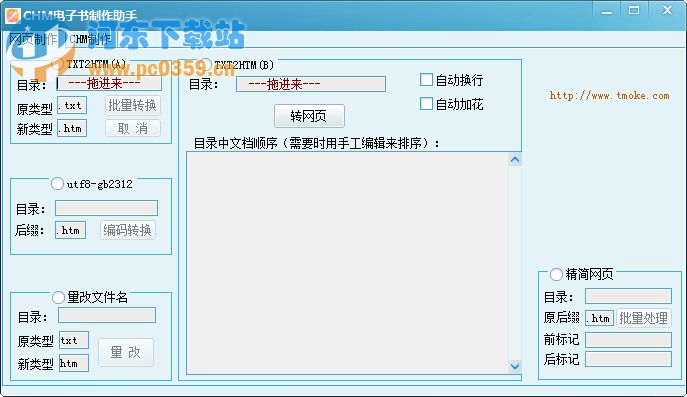Maximize the CHM电子书制作助手 window

tap(634, 11)
